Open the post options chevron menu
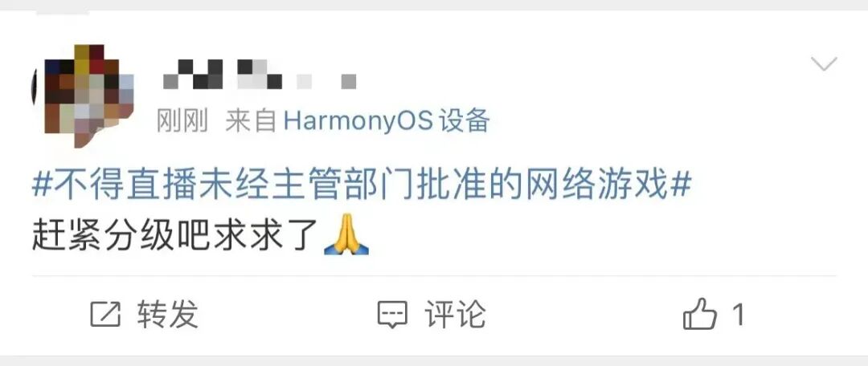This screenshot has width=868, height=366. [x=824, y=64]
